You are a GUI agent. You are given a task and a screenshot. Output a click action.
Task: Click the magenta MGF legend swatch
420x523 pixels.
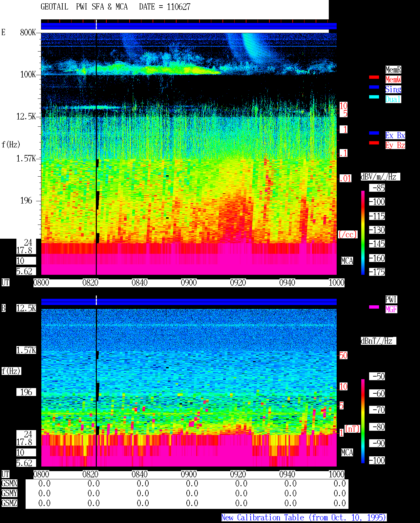click(x=374, y=307)
